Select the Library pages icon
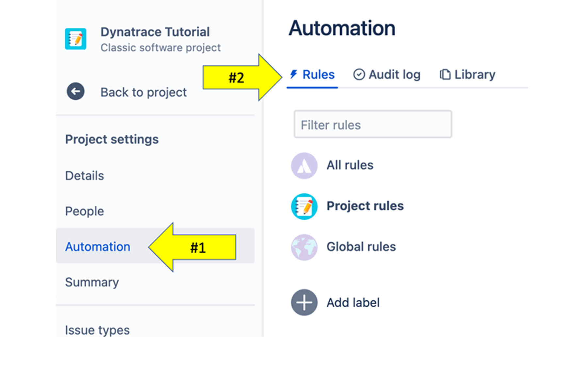Viewport: 588px width, 369px height. (445, 74)
